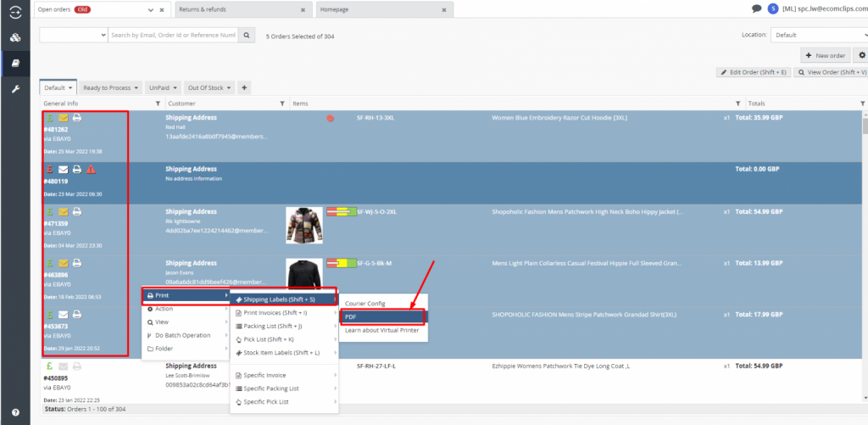Close the Homepage tab
This screenshot has height=425, width=868.
tap(444, 10)
